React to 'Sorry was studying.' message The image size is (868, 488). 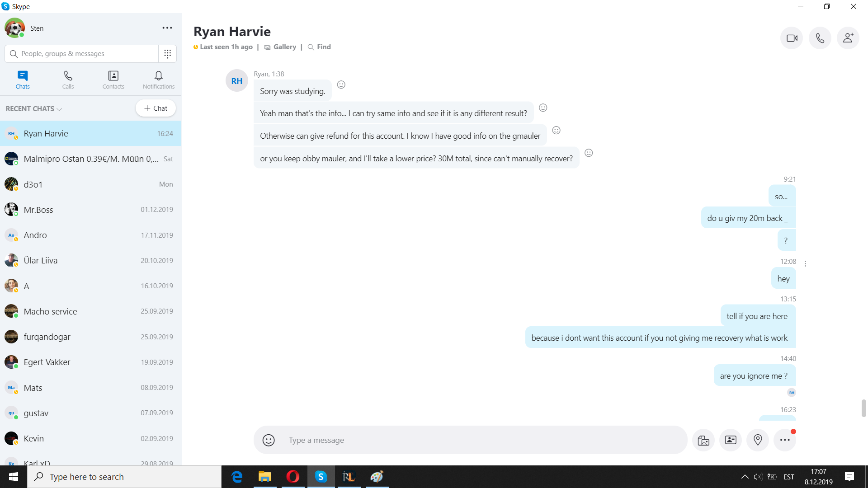[341, 84]
